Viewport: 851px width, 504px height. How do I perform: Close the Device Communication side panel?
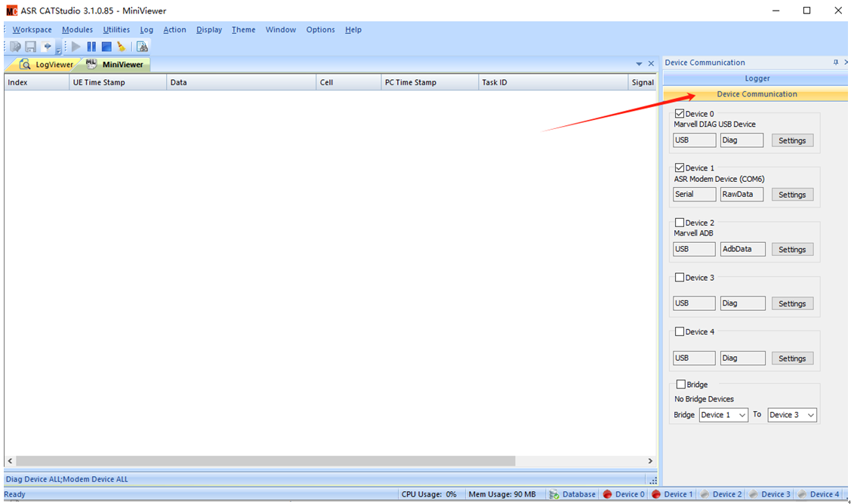(x=846, y=63)
